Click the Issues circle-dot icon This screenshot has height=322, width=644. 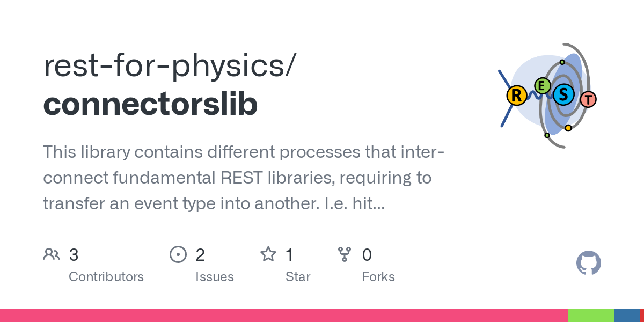pyautogui.click(x=178, y=254)
